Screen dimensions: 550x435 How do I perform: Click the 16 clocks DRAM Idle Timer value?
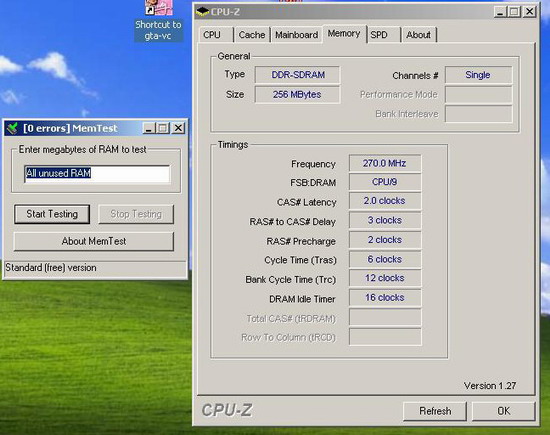click(x=385, y=298)
